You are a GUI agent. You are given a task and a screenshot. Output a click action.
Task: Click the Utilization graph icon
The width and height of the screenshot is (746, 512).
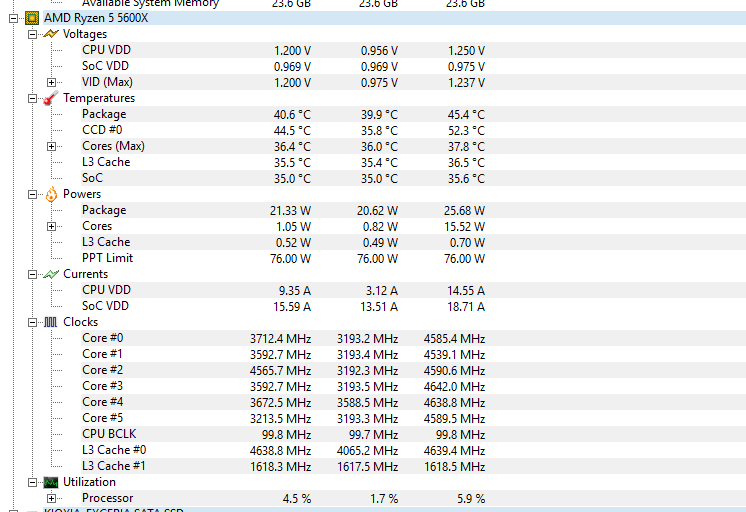pos(50,482)
